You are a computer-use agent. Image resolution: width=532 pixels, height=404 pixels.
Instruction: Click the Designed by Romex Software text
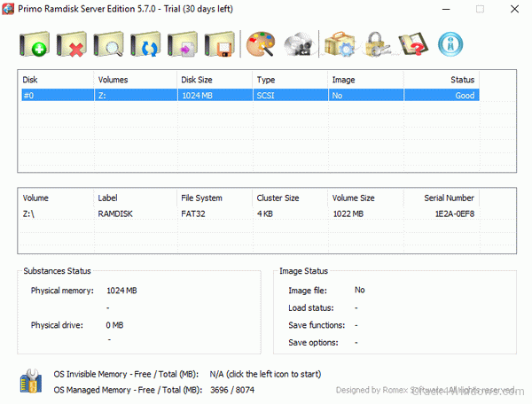[425, 390]
